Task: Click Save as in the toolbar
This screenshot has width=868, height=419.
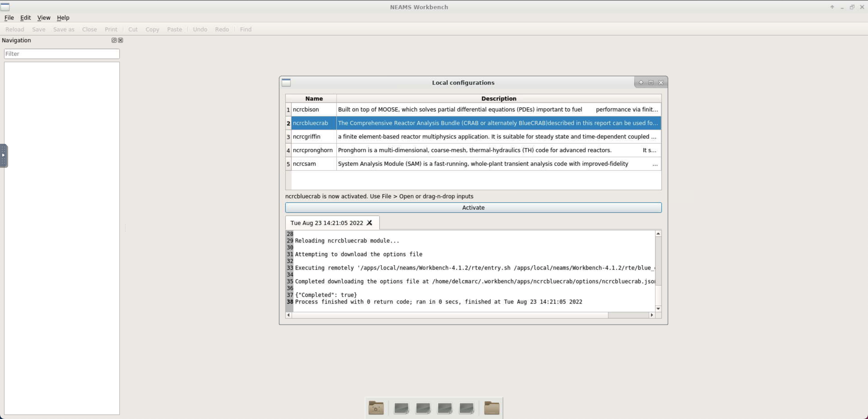Action: coord(64,29)
